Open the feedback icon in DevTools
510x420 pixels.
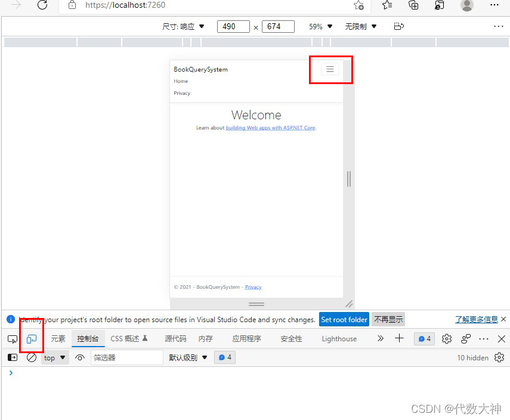pos(466,339)
